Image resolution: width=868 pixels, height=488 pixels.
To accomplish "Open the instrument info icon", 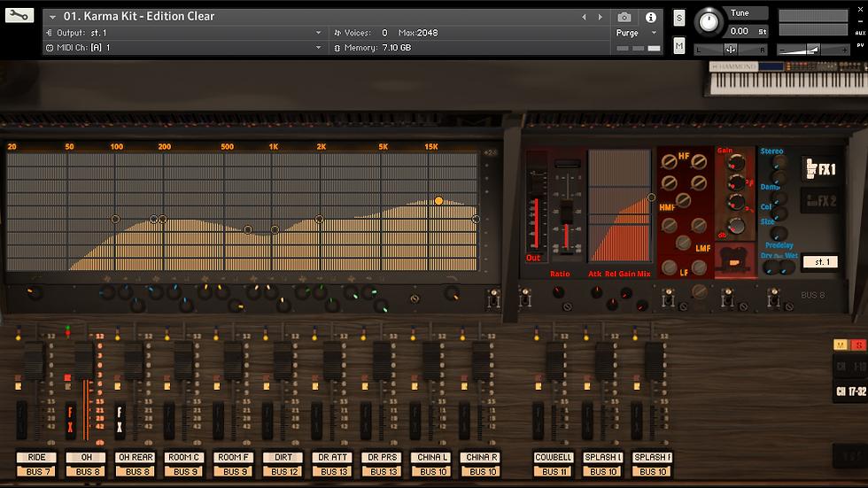I will point(651,17).
